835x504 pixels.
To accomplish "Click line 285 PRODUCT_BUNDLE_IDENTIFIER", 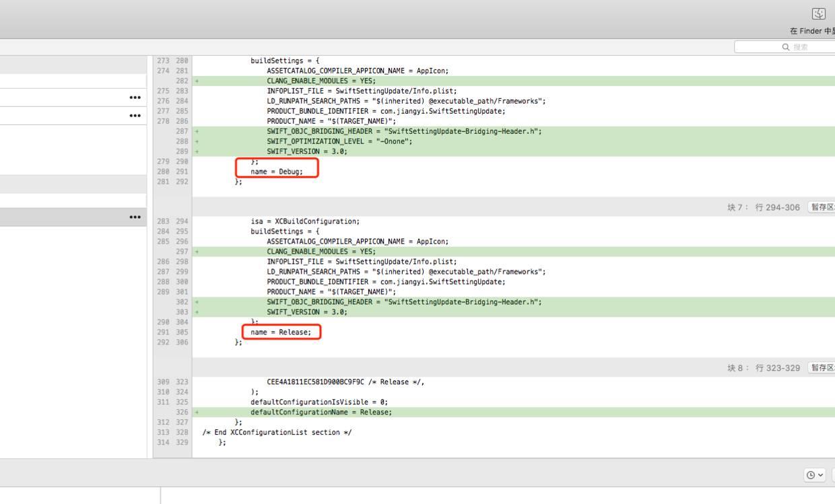I will click(x=386, y=111).
